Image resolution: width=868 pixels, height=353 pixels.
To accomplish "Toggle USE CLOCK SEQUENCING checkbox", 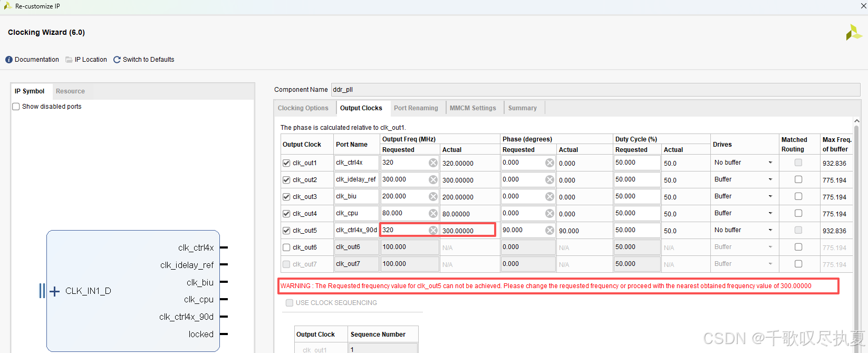I will [289, 303].
